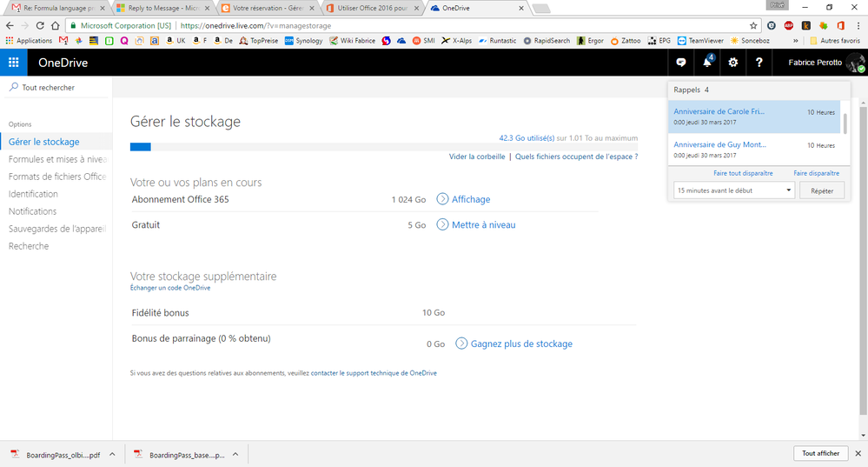Screen dimensions: 868x467
Task: Open the Amazon UK bookmark
Action: pyautogui.click(x=176, y=41)
